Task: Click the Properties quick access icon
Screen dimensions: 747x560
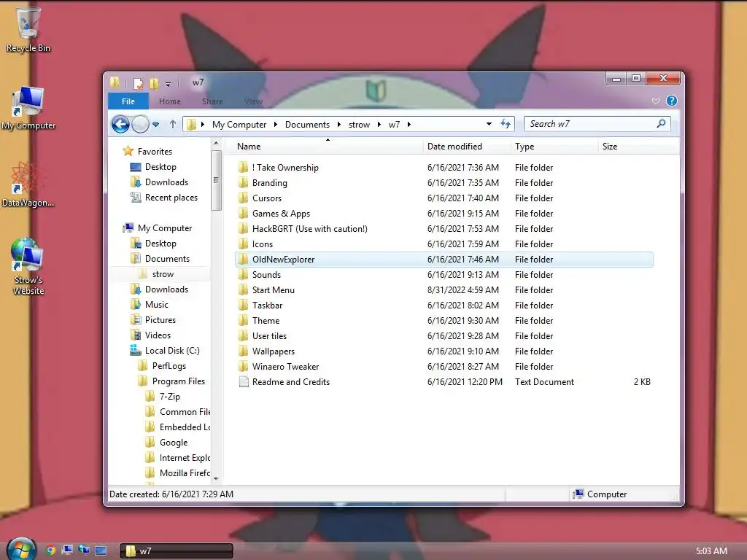Action: pyautogui.click(x=138, y=83)
